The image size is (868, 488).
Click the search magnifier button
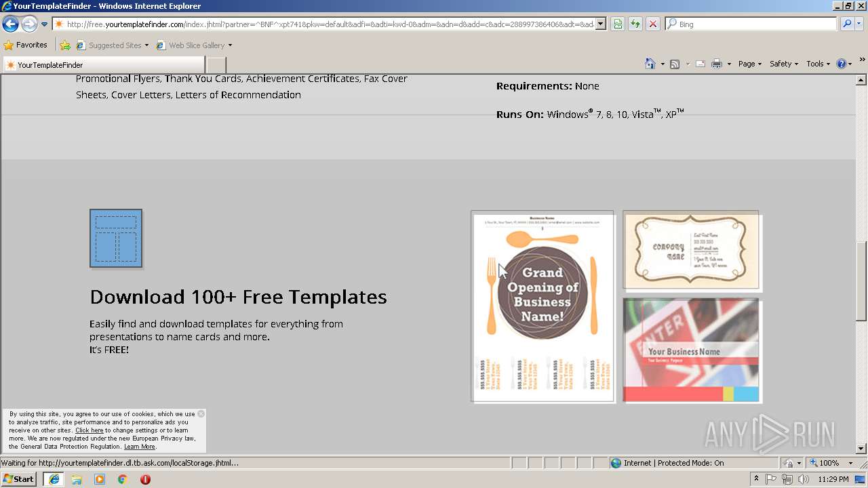pos(847,24)
